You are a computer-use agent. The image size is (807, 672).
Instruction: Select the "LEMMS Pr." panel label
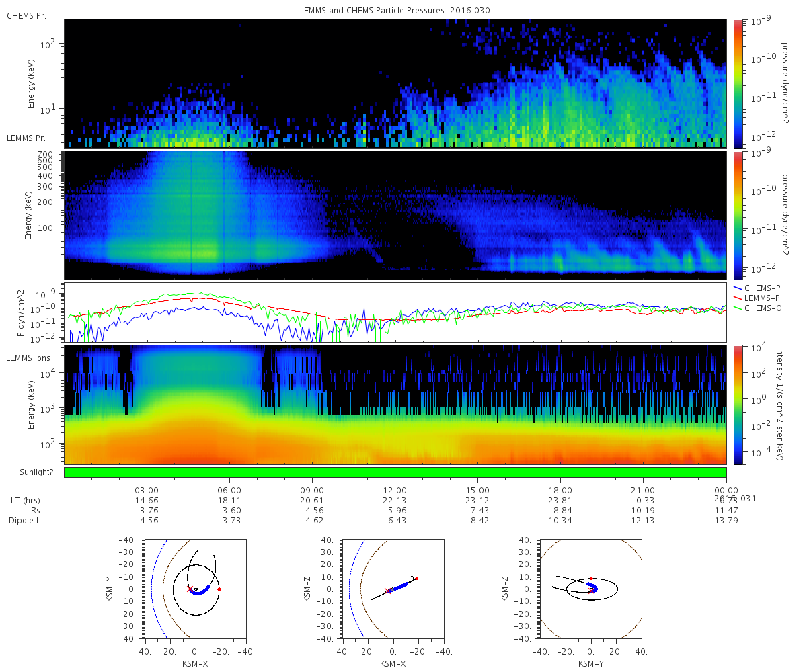(27, 138)
